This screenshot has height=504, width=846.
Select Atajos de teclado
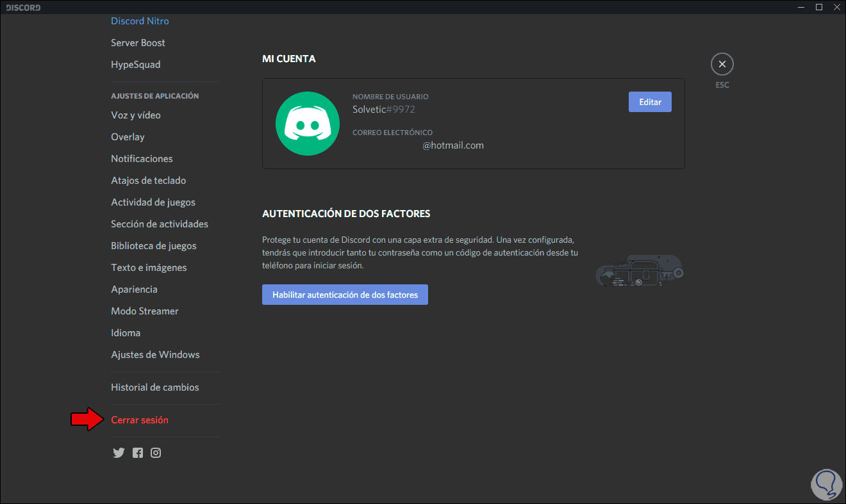click(x=148, y=180)
